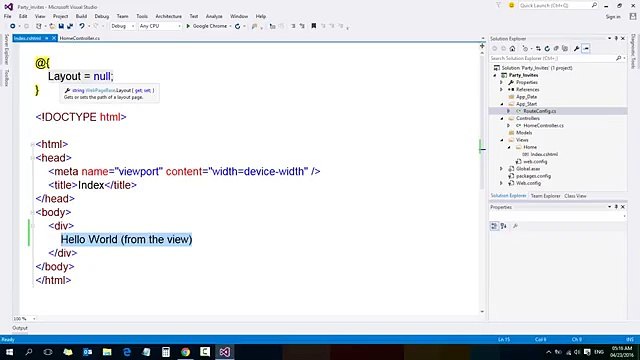Open the Analyze menu
640x360 pixels.
[x=214, y=16]
